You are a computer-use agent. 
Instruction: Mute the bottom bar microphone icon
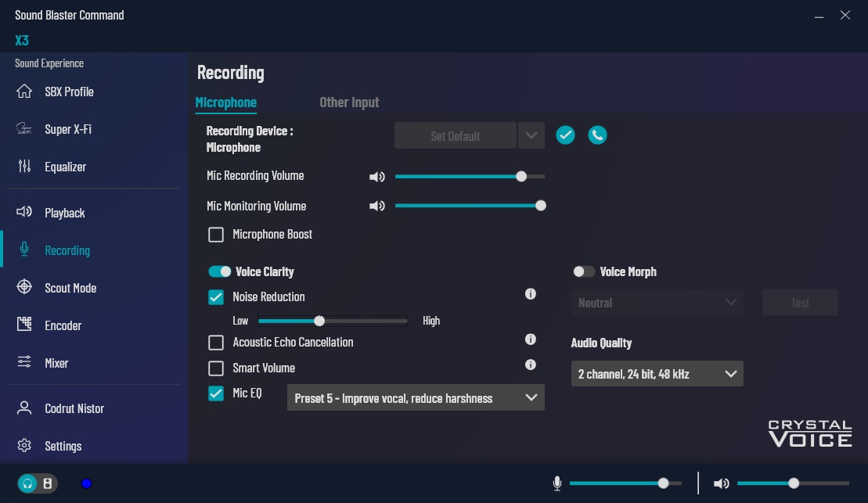click(557, 483)
